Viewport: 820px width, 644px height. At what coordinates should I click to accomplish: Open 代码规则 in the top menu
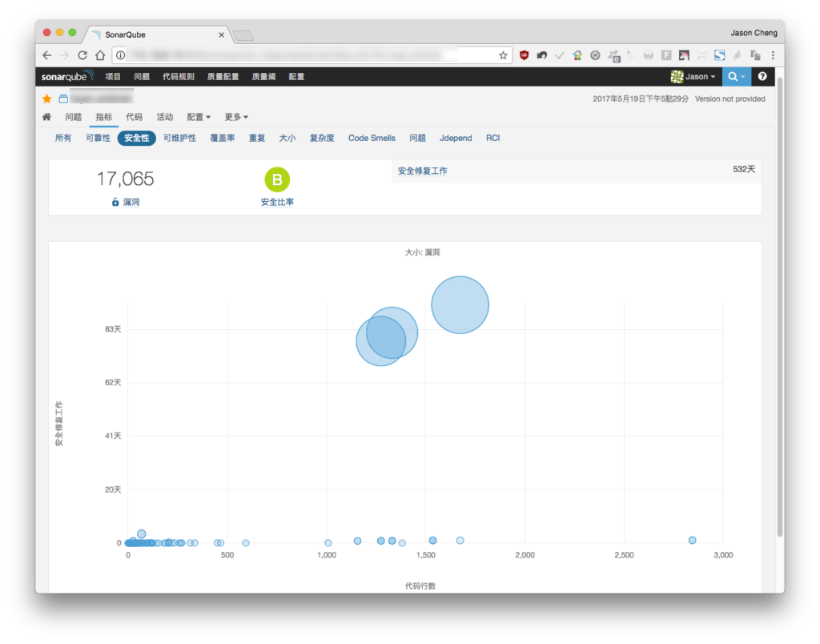tap(179, 76)
